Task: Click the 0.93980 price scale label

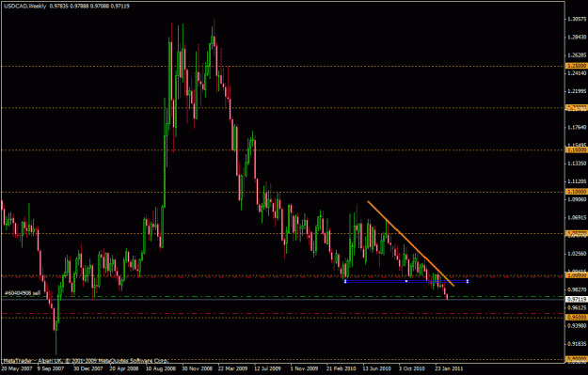Action: click(577, 325)
